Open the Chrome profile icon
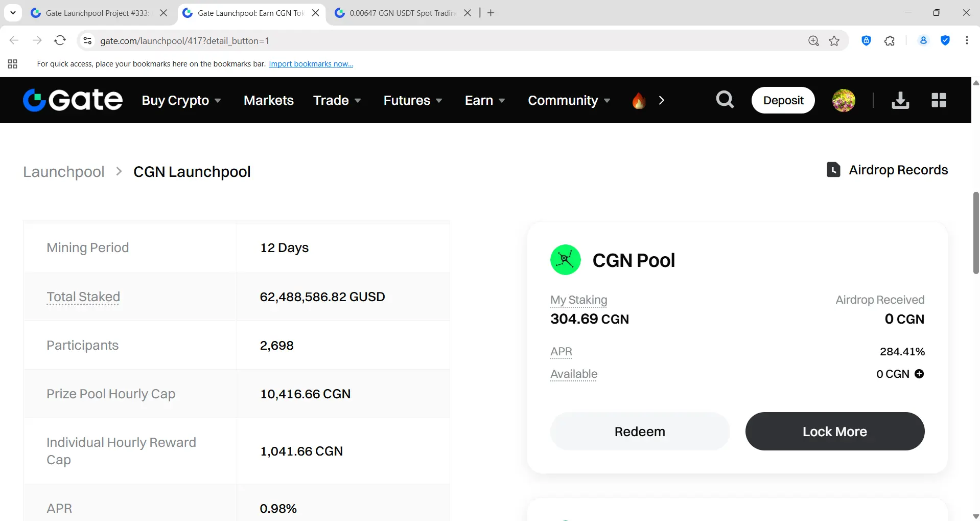Image resolution: width=980 pixels, height=521 pixels. [x=923, y=41]
